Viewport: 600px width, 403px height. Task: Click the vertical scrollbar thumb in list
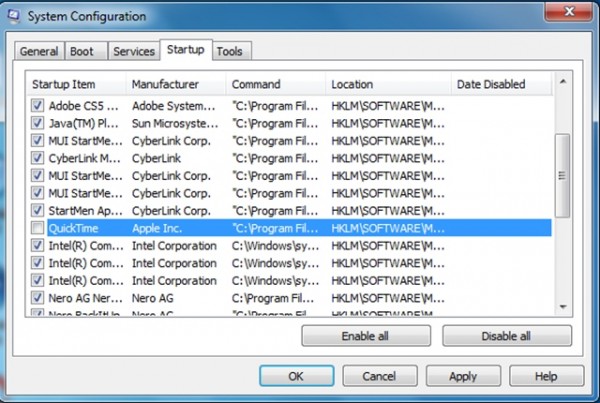(562, 175)
